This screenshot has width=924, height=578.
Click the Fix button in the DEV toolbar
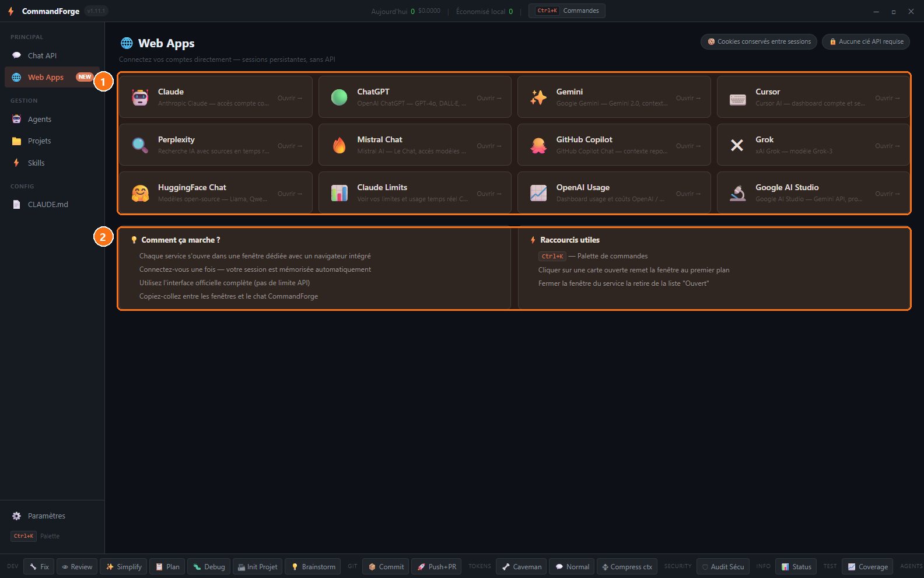(39, 567)
